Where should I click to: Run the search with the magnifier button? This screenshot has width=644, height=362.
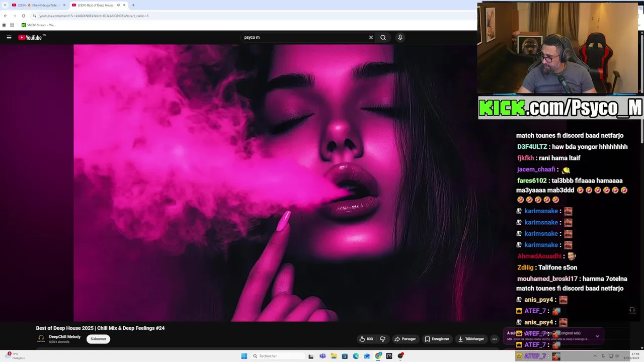(x=383, y=37)
